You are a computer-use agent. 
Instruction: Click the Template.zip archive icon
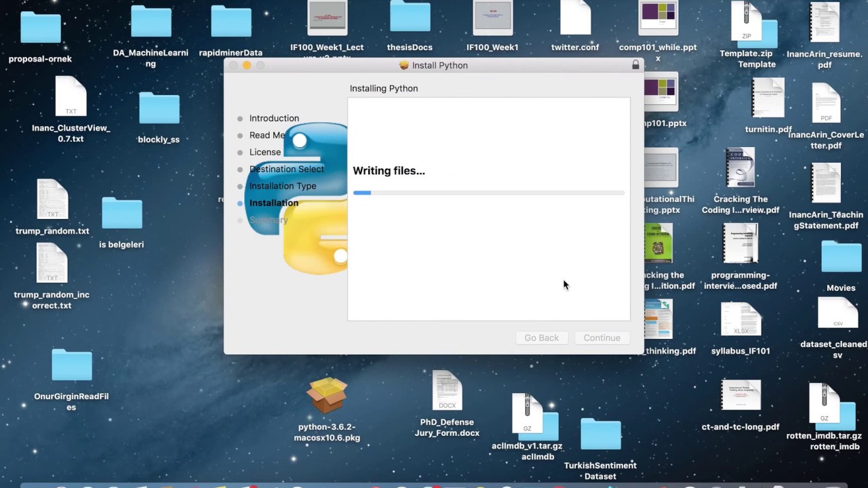(746, 22)
